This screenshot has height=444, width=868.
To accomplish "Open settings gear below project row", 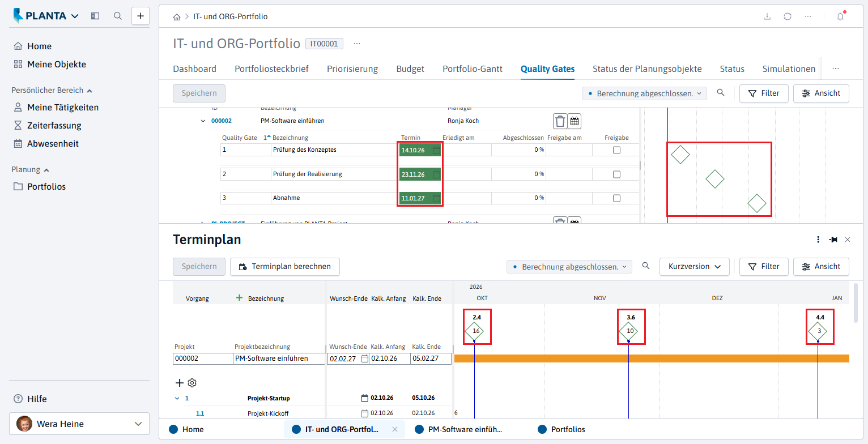I will [x=192, y=383].
